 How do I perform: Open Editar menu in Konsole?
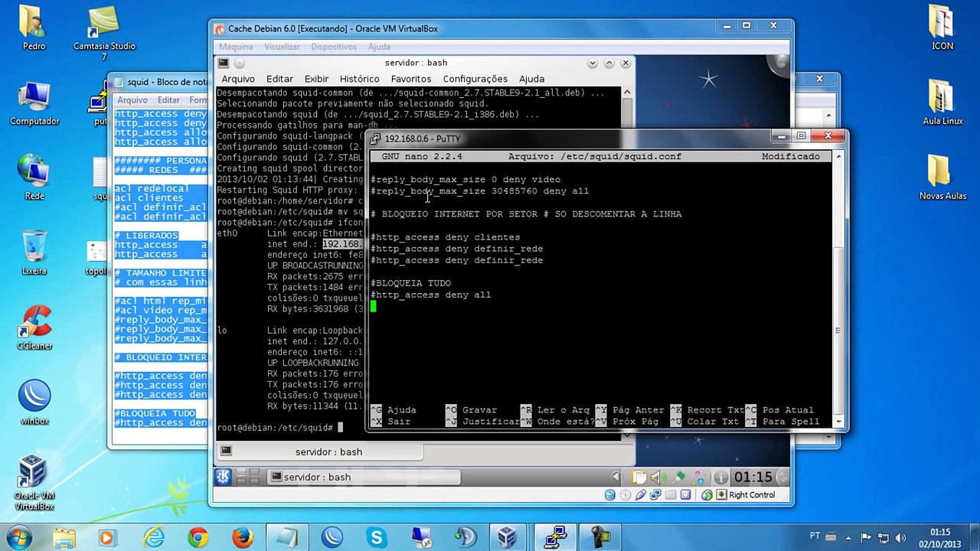pos(279,79)
